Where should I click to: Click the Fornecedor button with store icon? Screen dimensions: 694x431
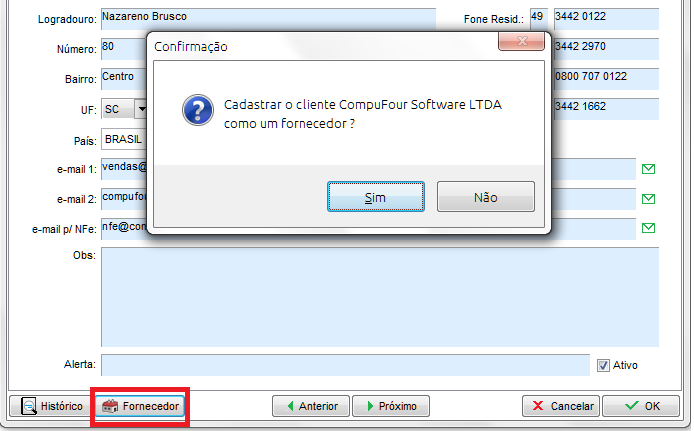tap(140, 406)
